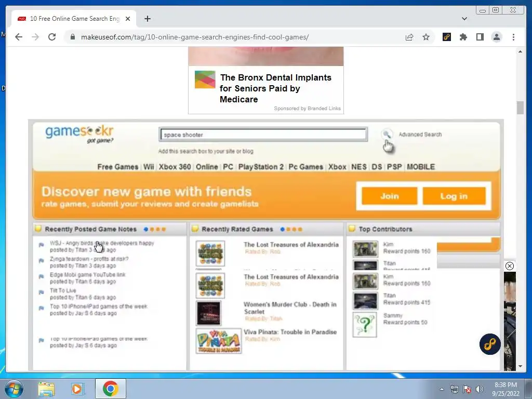
Task: Open the MOBILE category
Action: (421, 167)
